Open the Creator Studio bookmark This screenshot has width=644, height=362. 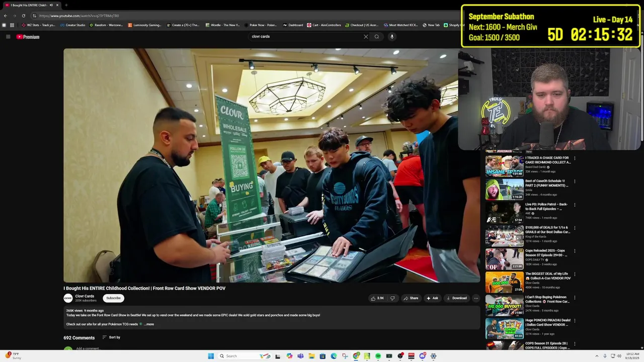72,25
